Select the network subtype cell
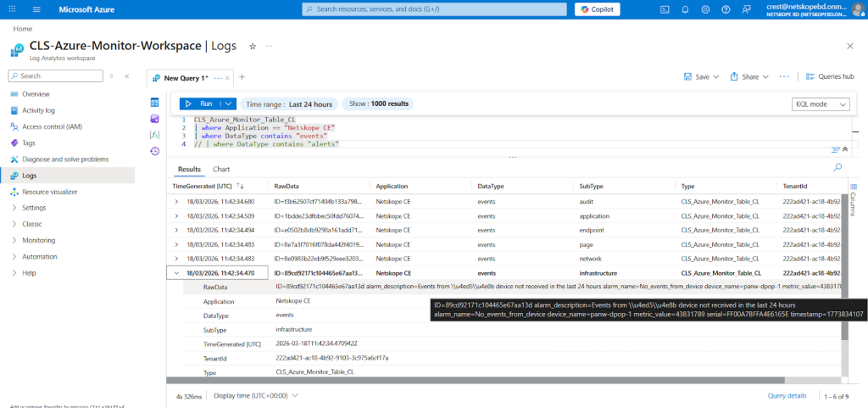The image size is (868, 408). click(591, 259)
